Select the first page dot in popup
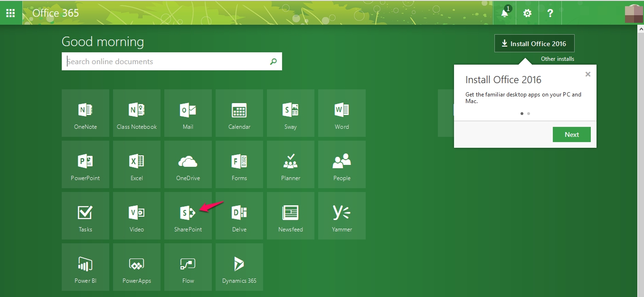The width and height of the screenshot is (644, 297). (522, 114)
